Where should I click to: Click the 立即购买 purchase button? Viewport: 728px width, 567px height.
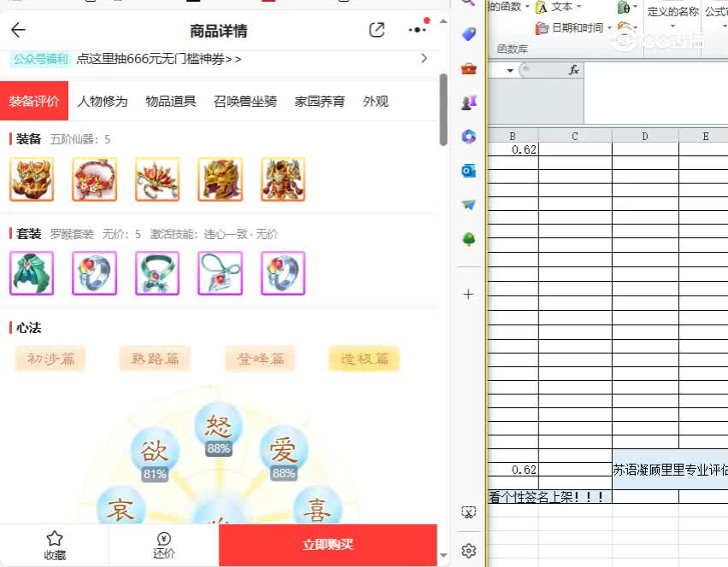[x=327, y=544]
